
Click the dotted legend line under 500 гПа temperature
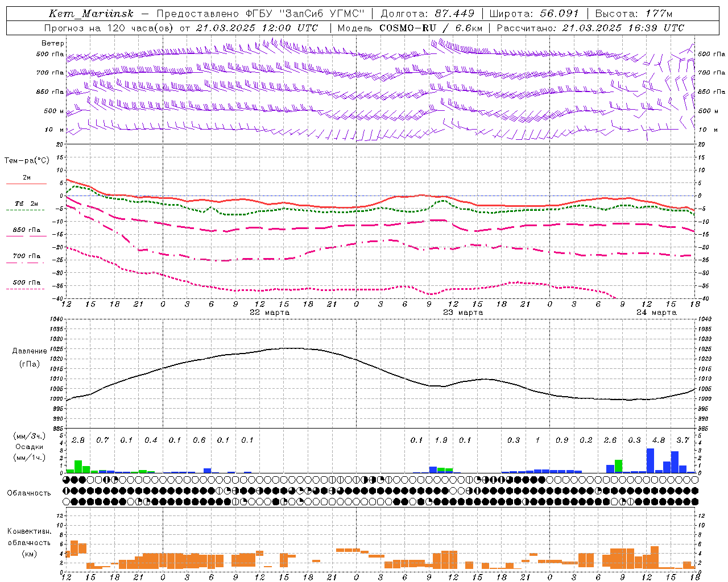point(26,289)
